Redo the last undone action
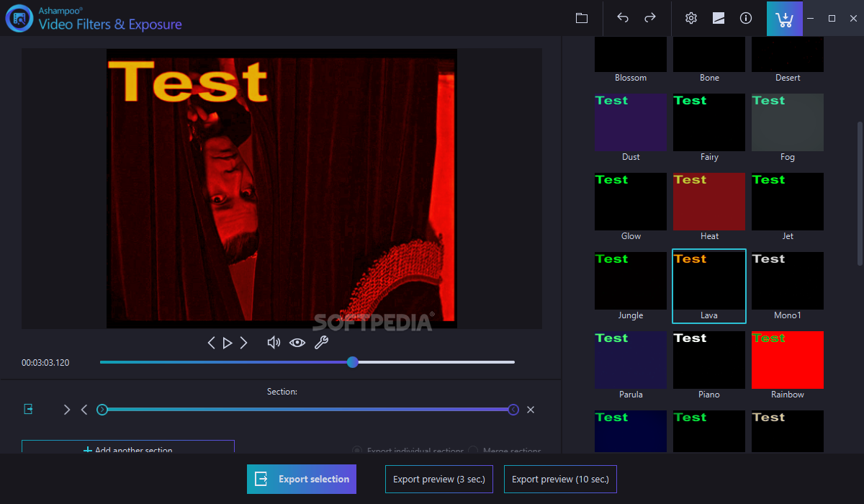Screen dimensions: 864x504 coord(650,18)
